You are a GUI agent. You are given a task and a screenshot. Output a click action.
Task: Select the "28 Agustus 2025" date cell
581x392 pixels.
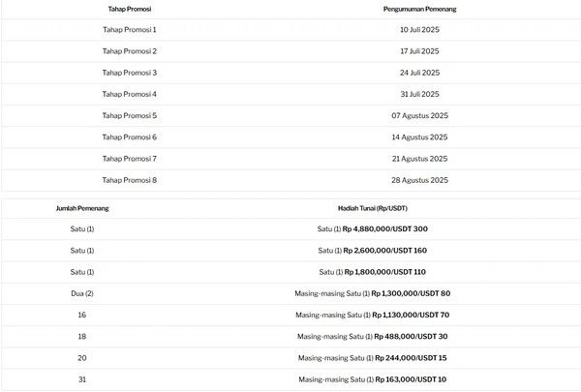click(x=419, y=180)
